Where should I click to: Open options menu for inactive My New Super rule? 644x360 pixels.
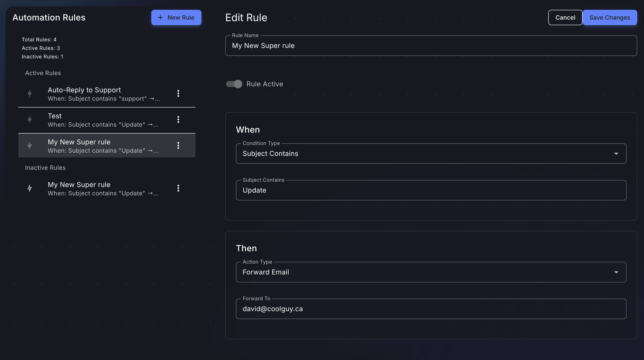coord(178,188)
